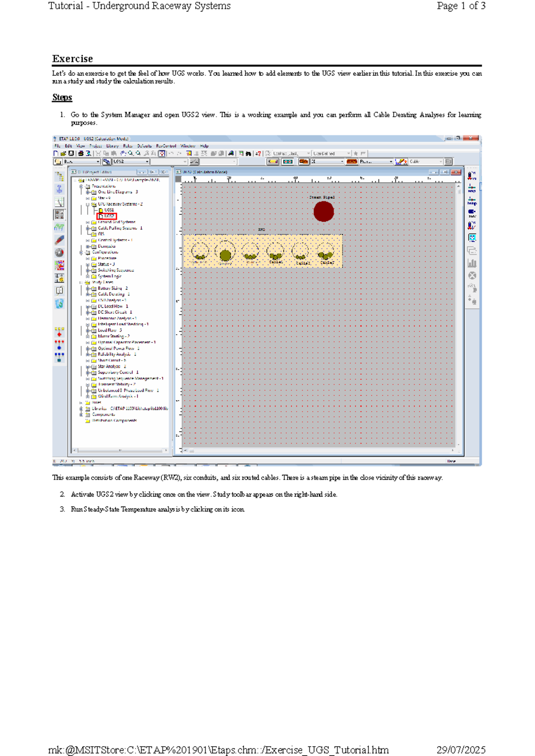Click the bar-chart plots icon on study toolbar

pos(472,263)
